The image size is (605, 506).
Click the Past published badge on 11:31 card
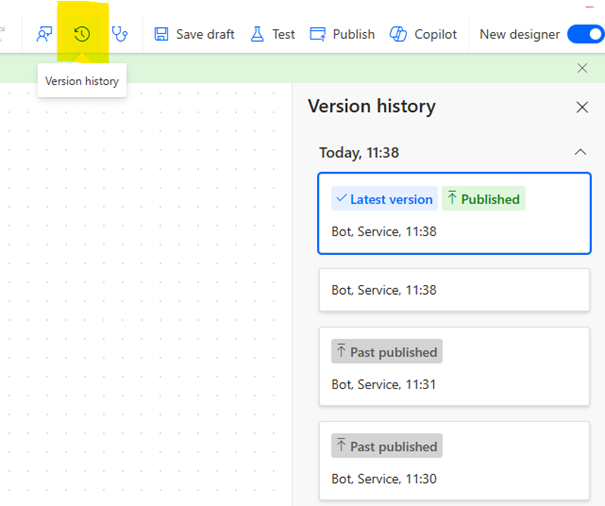click(387, 352)
